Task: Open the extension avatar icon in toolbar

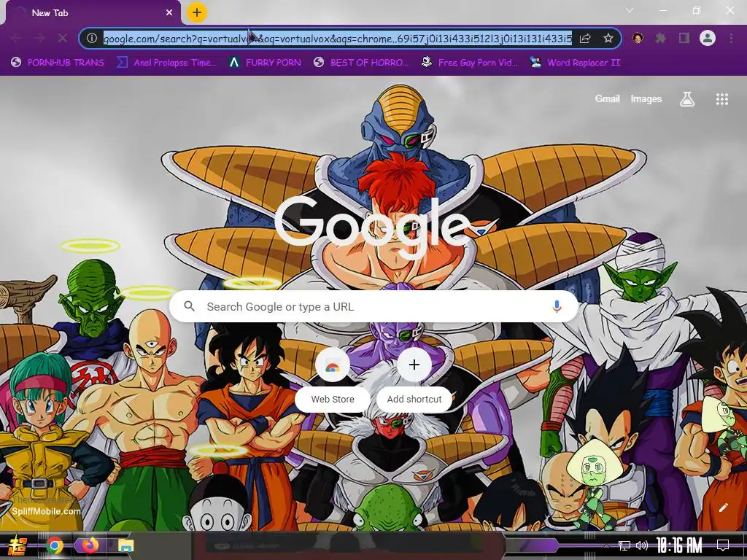Action: 638,38
